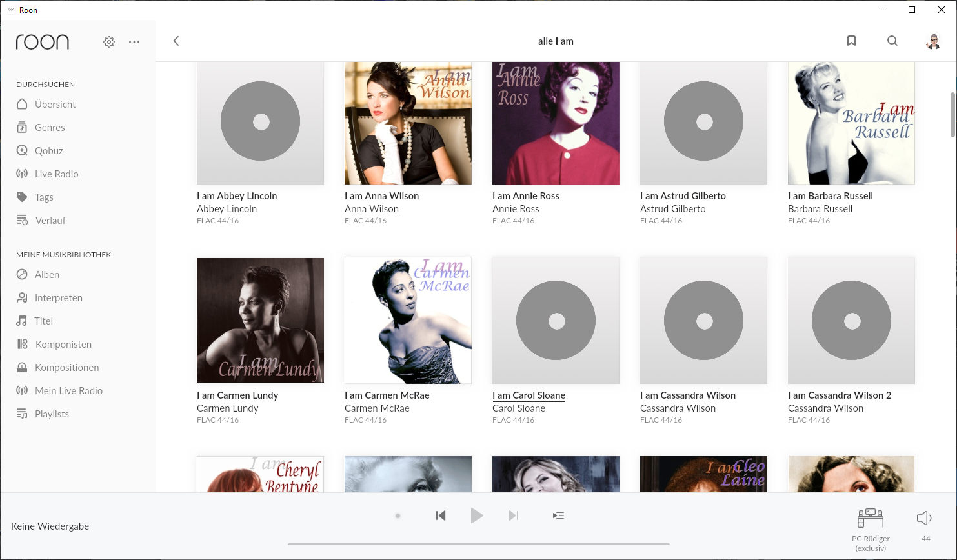
Task: Click the alle I am page title
Action: pos(556,41)
